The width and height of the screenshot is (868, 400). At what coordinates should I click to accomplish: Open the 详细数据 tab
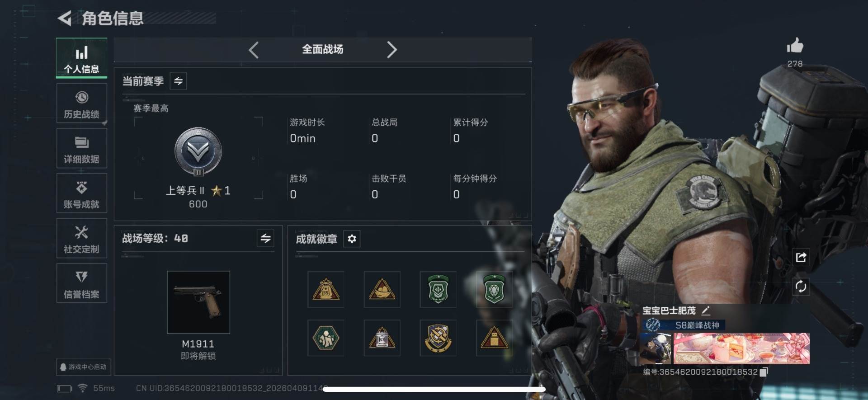pos(82,148)
